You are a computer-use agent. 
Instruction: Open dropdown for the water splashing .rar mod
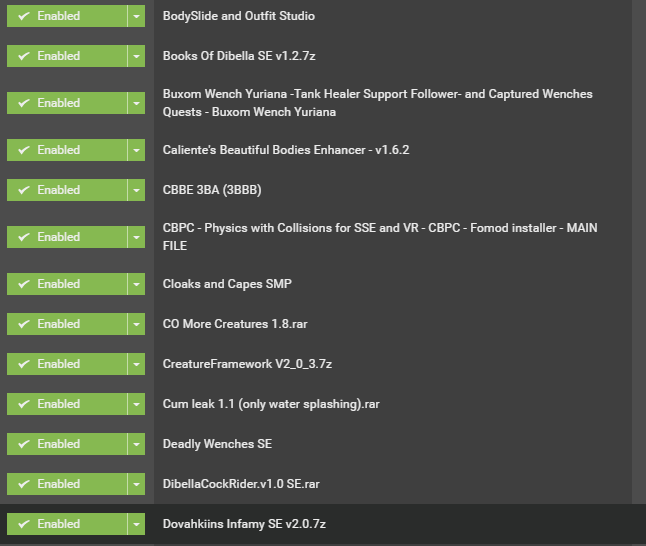pyautogui.click(x=136, y=404)
